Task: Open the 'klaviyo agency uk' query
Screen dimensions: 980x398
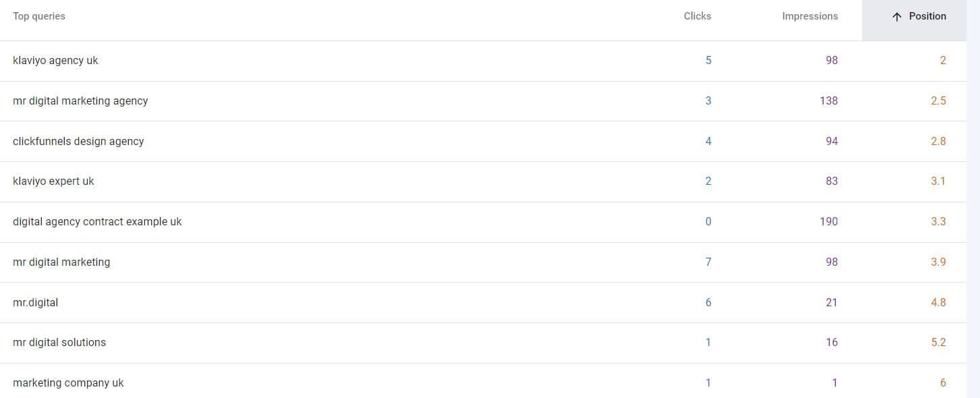Action: (x=55, y=61)
